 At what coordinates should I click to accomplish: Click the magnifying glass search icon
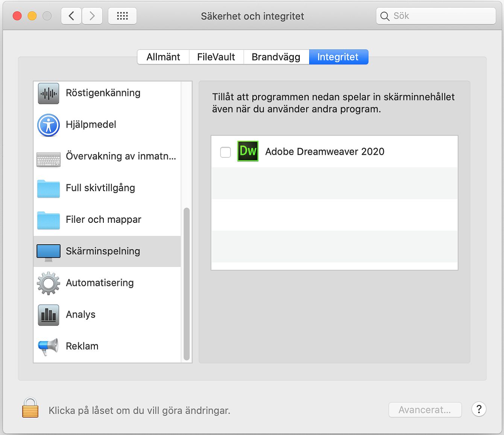384,16
